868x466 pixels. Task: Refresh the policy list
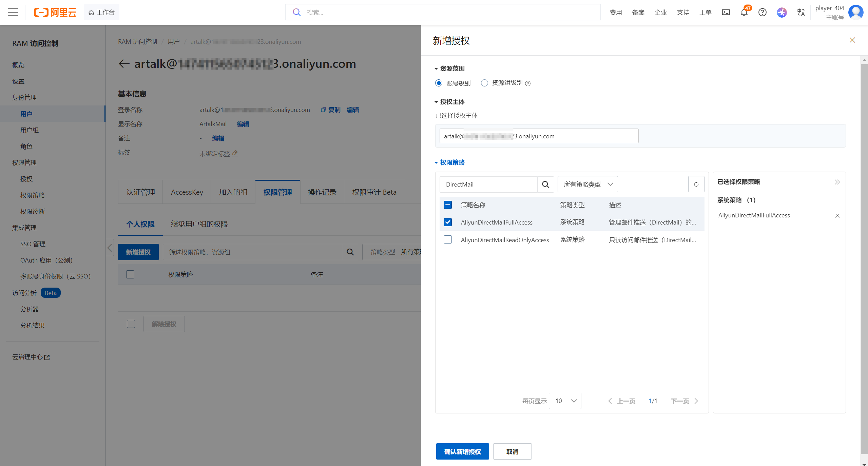pos(696,184)
